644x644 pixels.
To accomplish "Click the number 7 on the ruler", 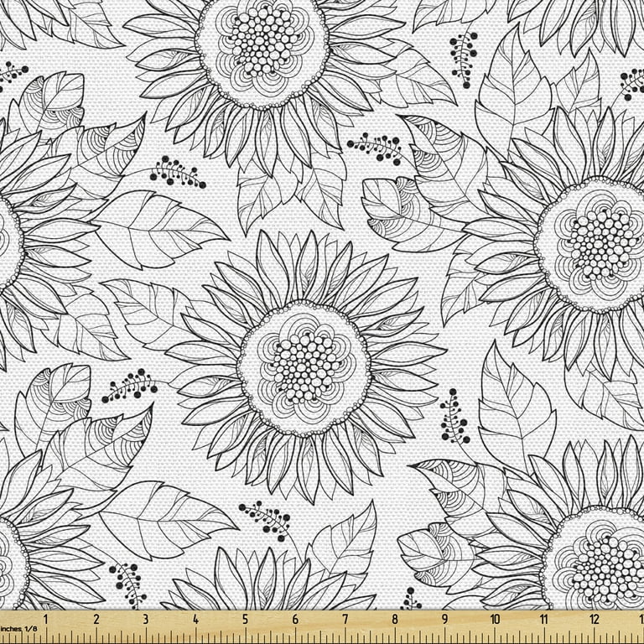I will coord(345,619).
